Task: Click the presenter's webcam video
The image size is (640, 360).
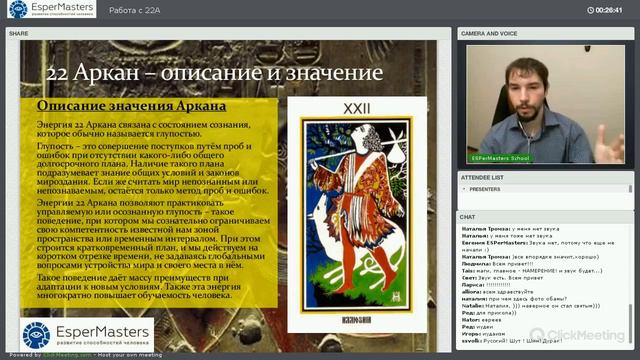Action: pyautogui.click(x=545, y=104)
